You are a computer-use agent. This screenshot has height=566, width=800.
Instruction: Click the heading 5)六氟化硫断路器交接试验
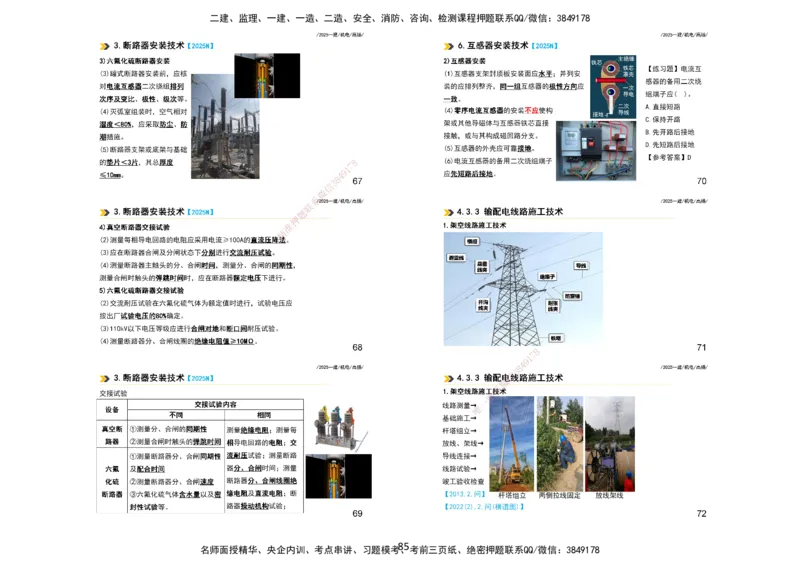click(x=142, y=290)
